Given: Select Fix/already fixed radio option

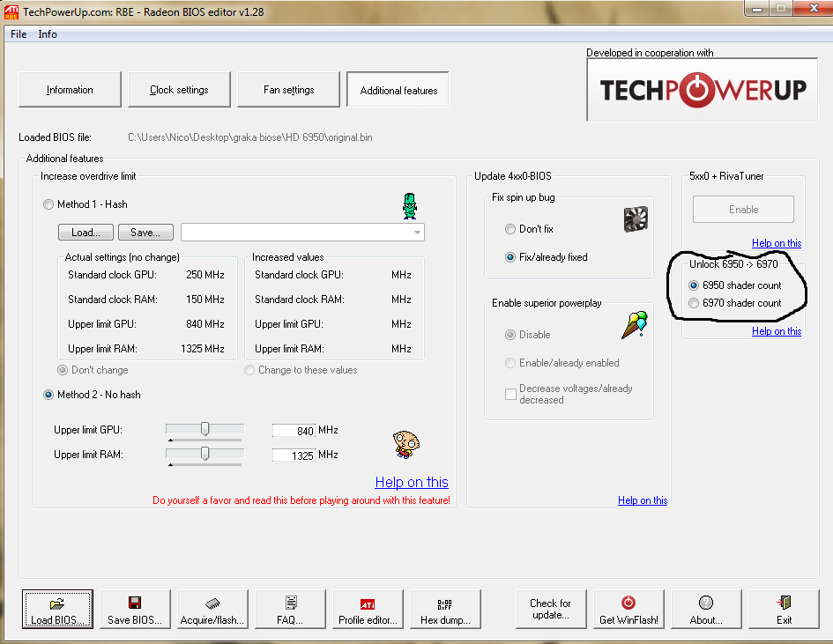Looking at the screenshot, I should [510, 257].
